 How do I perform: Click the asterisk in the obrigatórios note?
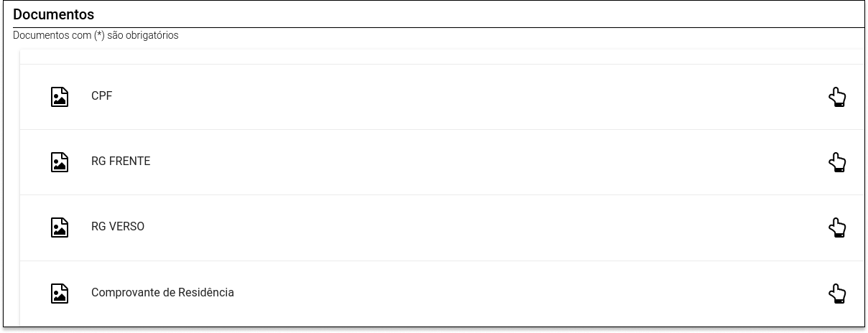[99, 34]
